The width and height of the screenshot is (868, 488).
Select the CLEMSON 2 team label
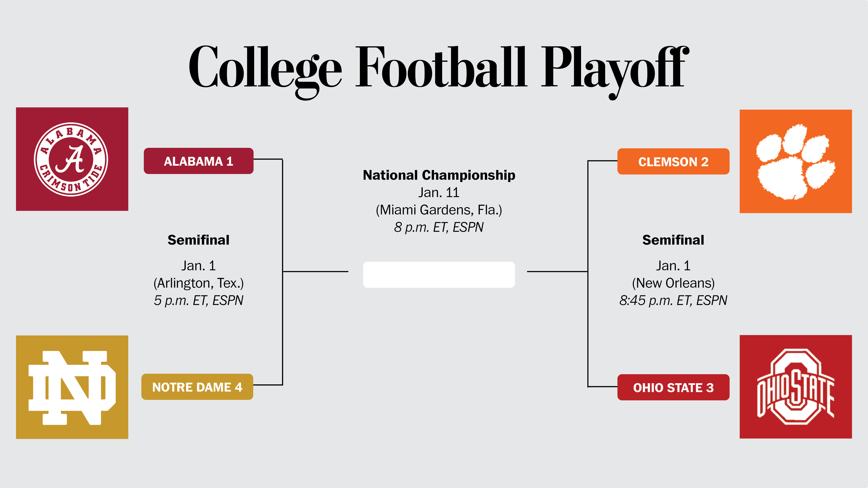(x=673, y=161)
